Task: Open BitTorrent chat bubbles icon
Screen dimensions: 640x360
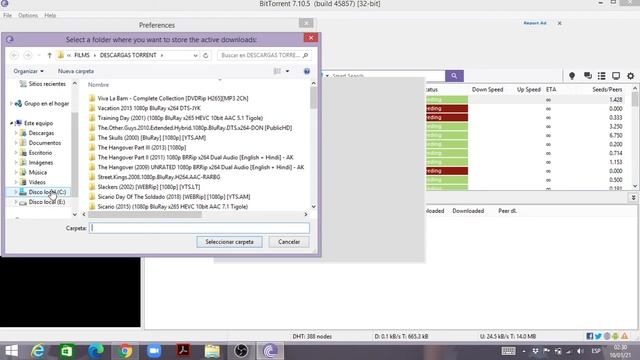Action: click(587, 76)
